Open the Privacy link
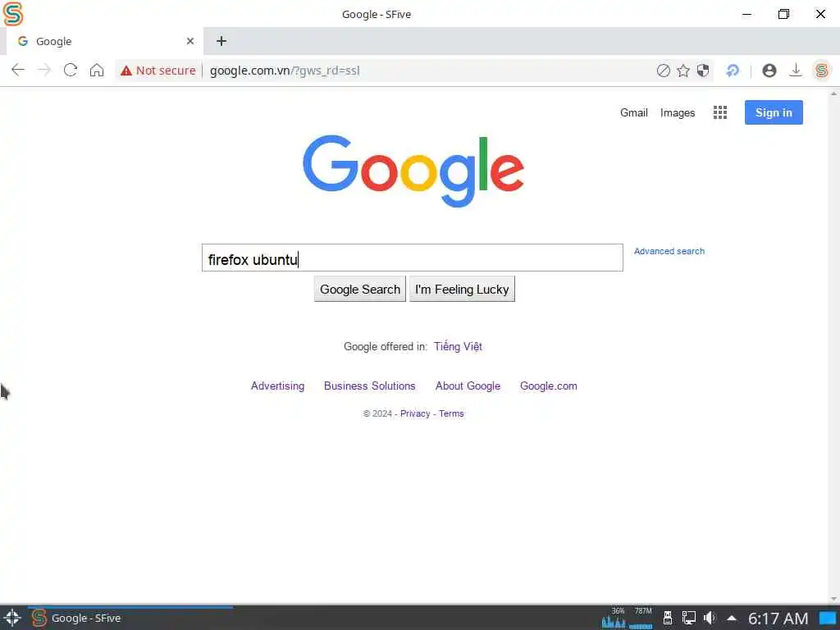The image size is (840, 630). click(415, 413)
